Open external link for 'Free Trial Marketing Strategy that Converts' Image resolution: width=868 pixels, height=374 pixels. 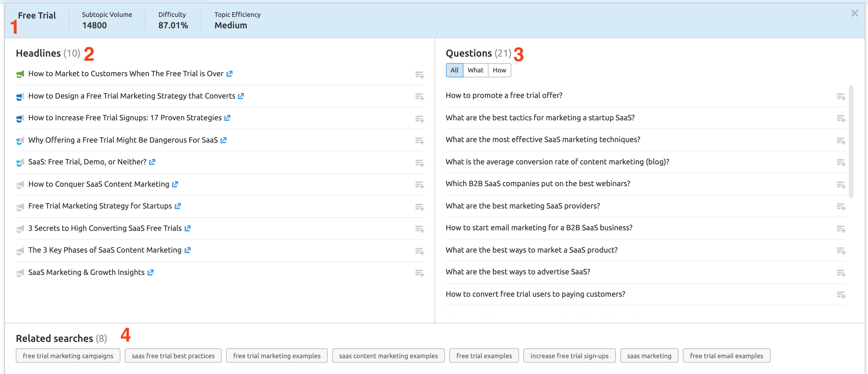point(241,96)
